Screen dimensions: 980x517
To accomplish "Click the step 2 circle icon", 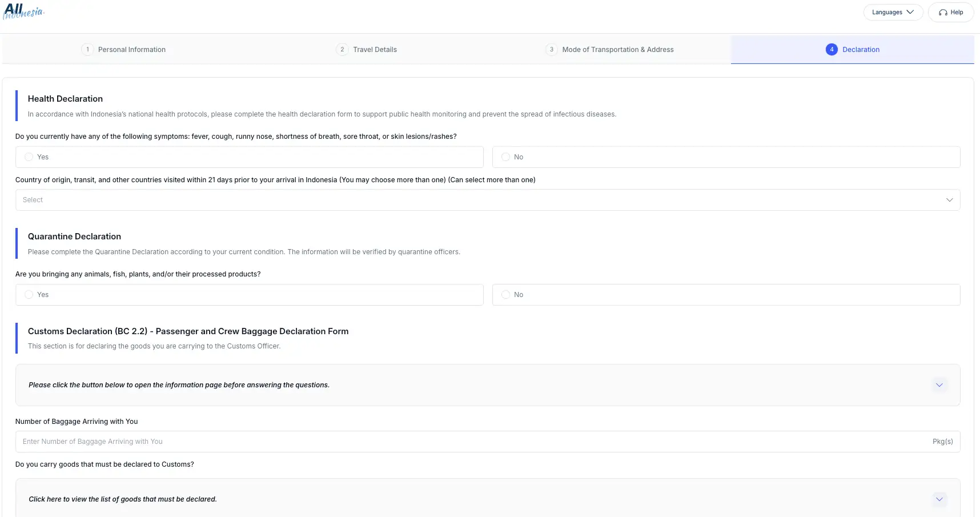I will [342, 50].
